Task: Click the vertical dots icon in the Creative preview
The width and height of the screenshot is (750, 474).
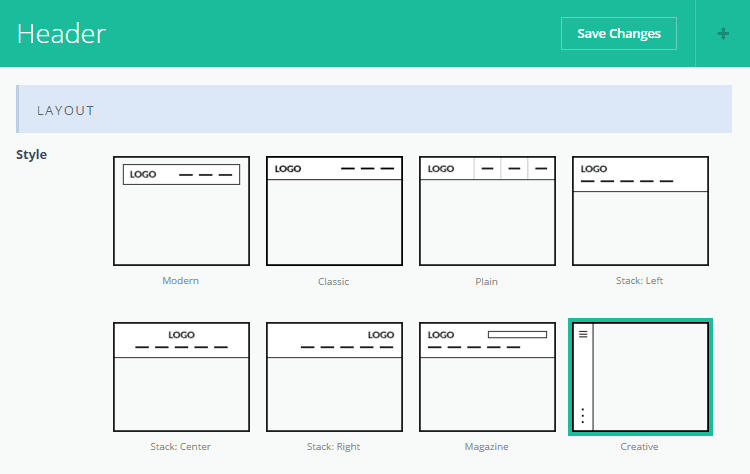Action: click(583, 416)
